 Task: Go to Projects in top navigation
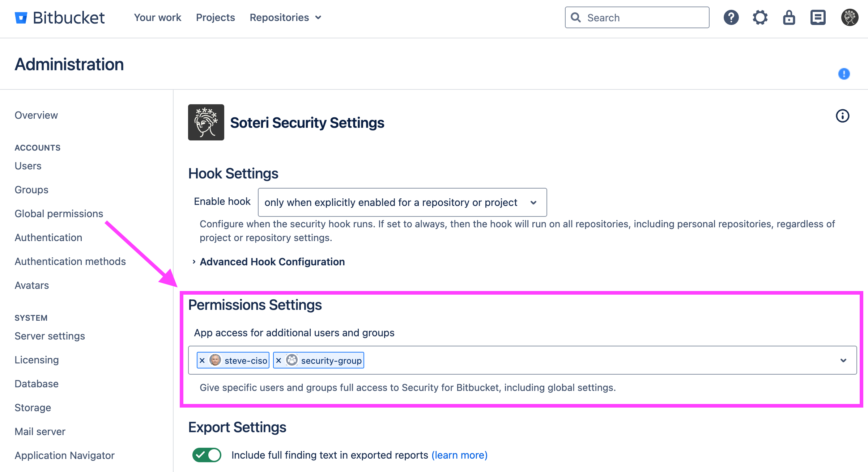click(215, 17)
